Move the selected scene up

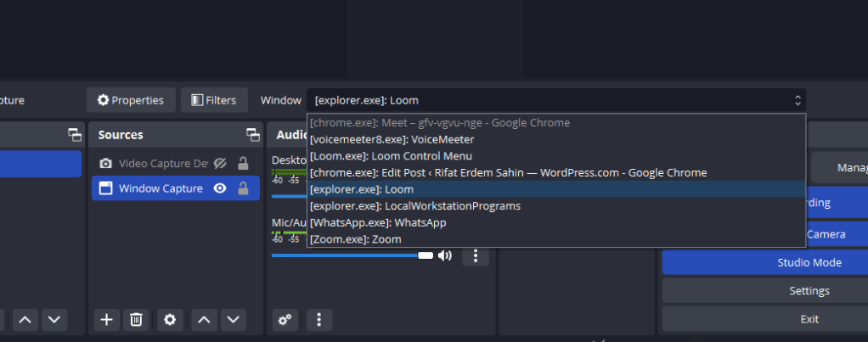coord(25,319)
